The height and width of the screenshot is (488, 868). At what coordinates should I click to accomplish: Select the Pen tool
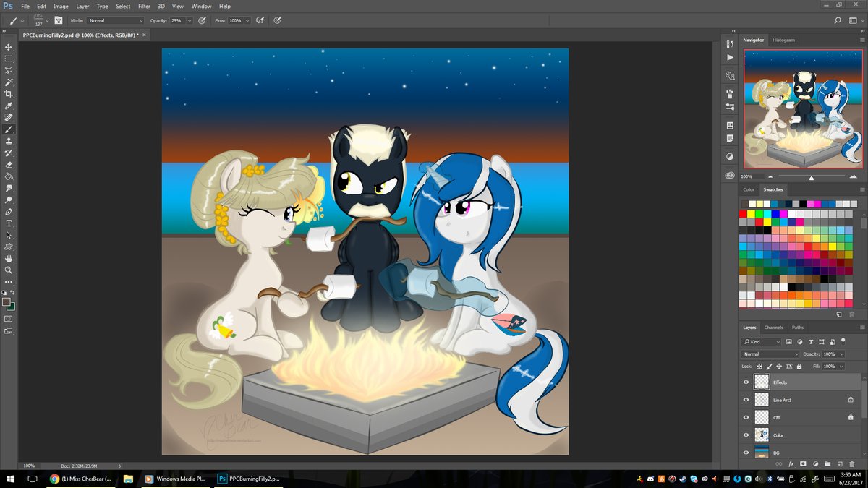pos(9,212)
